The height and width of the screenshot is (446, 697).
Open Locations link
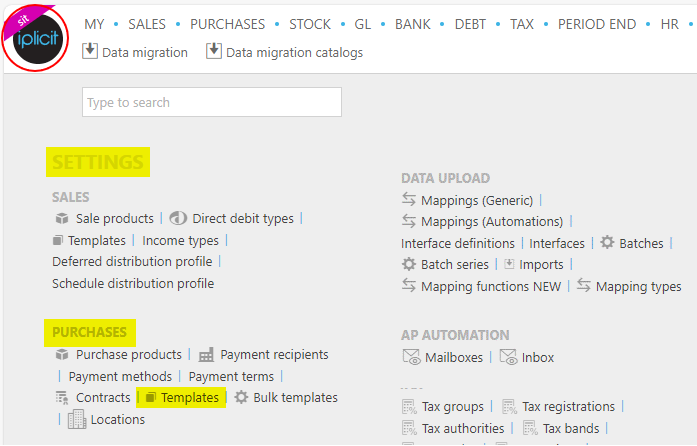(x=118, y=419)
